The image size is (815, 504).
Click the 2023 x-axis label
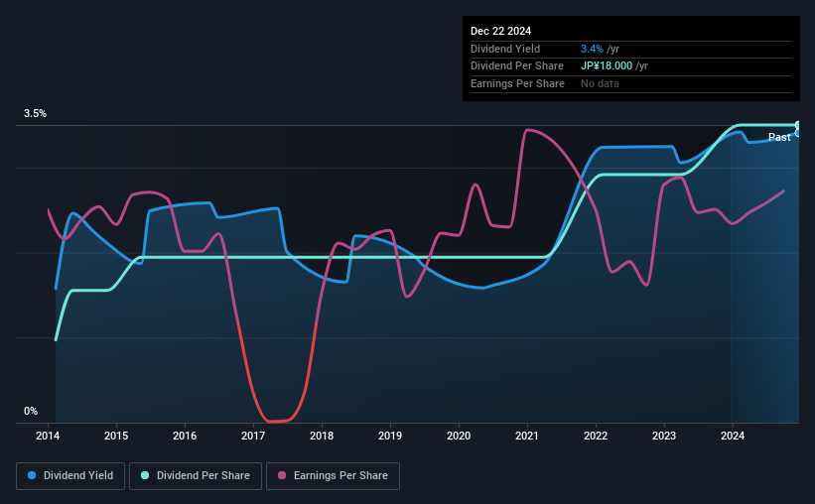(x=664, y=436)
